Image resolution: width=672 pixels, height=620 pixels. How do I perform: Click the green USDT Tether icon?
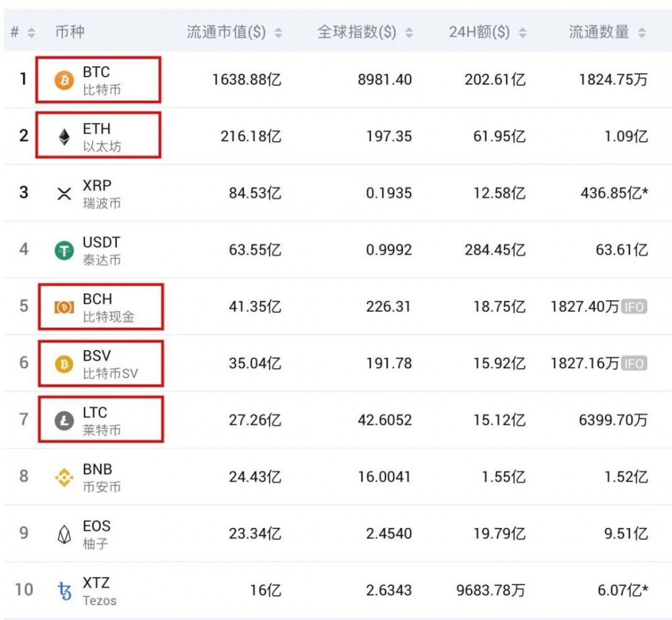click(x=65, y=251)
